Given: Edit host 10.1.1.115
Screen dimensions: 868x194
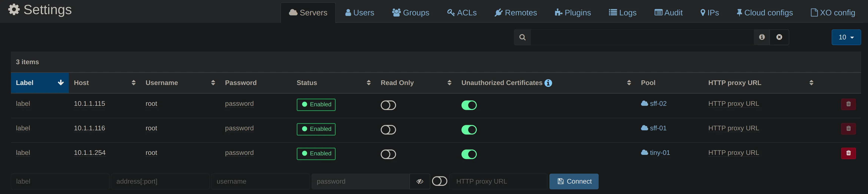Looking at the screenshot, I should pos(89,104).
